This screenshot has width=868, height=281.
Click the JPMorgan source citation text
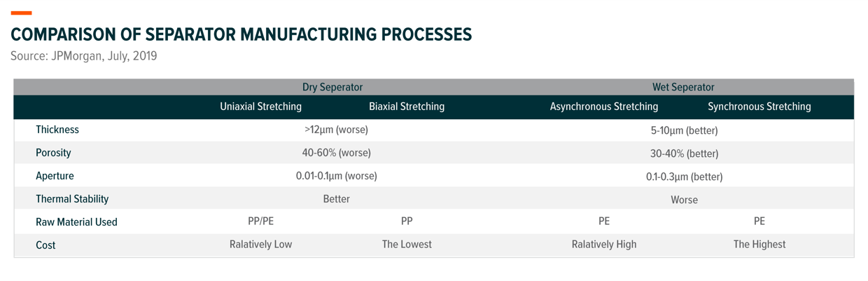pos(83,56)
